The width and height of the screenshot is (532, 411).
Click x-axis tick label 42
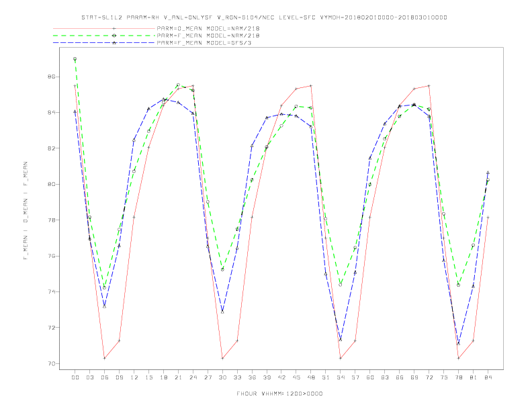[281, 377]
